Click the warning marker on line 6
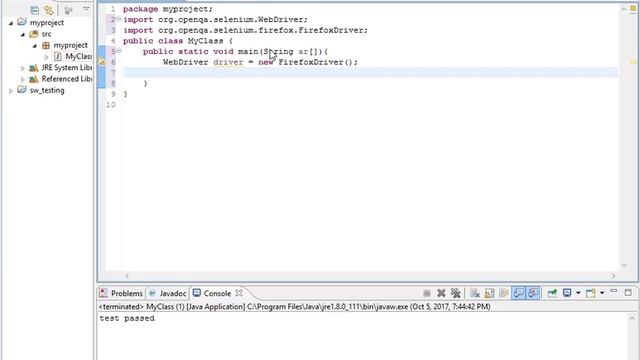The image size is (640, 360). [102, 62]
